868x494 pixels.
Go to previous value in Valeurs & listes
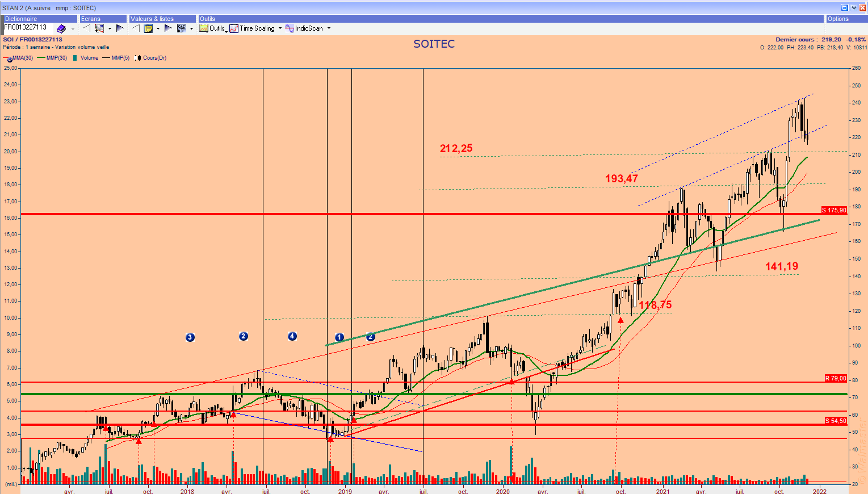click(x=136, y=28)
